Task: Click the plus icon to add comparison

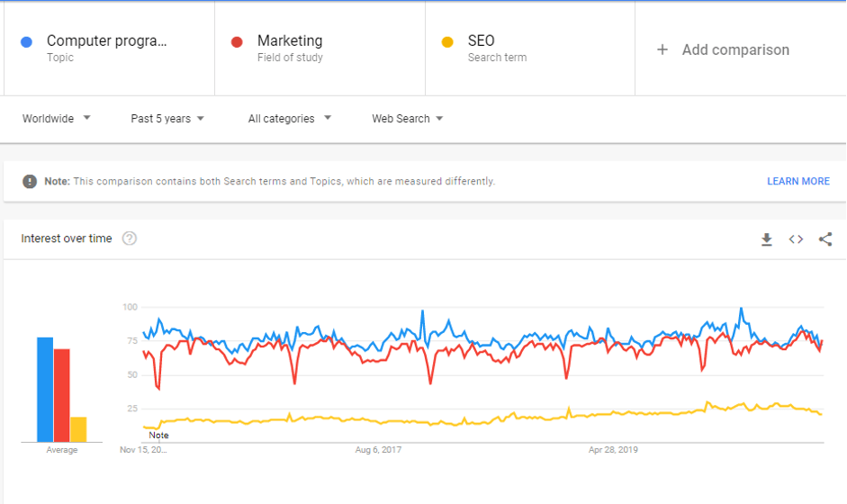Action: tap(662, 50)
